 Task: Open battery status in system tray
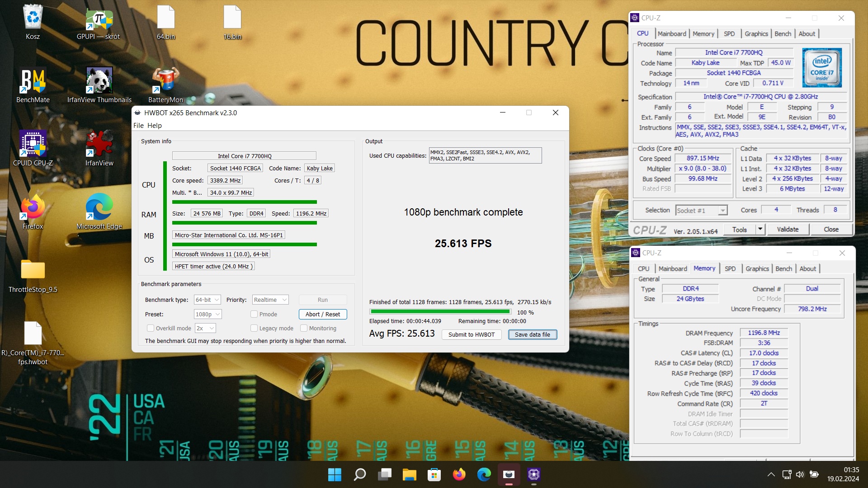[x=814, y=474]
